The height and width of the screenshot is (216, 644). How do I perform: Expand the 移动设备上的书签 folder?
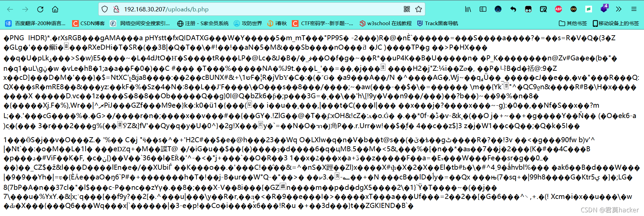(616, 23)
